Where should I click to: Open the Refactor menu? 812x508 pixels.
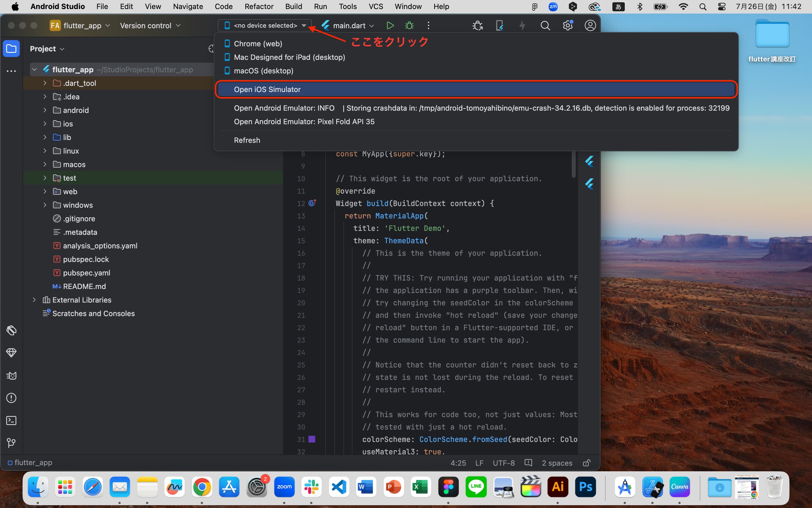click(259, 6)
